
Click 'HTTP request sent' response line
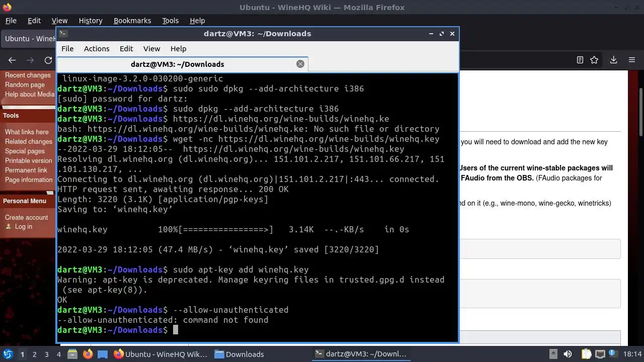tap(173, 189)
